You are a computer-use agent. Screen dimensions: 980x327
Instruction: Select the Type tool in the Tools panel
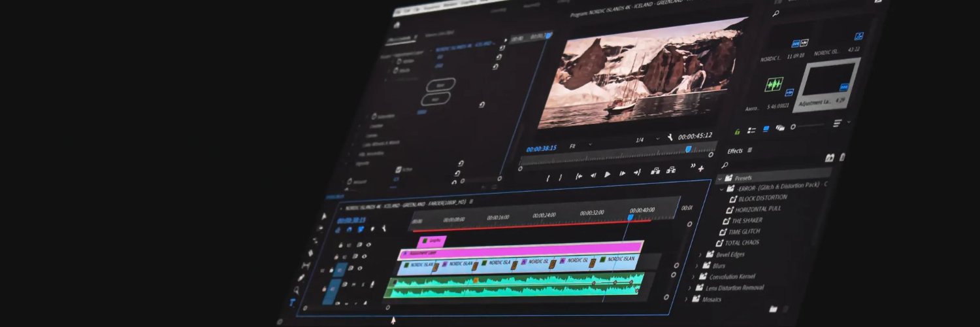(x=292, y=303)
